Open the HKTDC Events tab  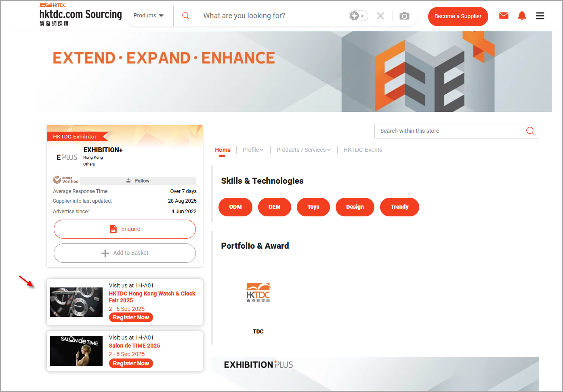[363, 150]
